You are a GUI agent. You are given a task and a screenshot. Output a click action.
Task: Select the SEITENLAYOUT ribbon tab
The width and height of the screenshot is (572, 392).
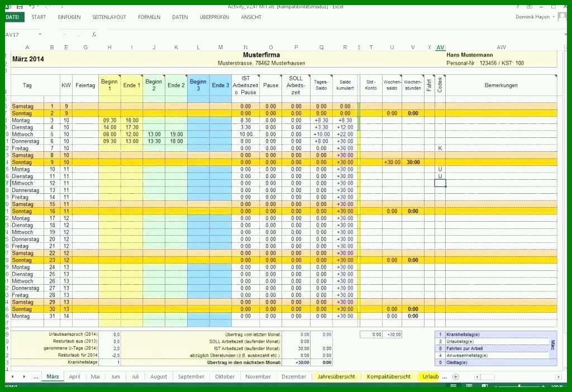point(109,17)
